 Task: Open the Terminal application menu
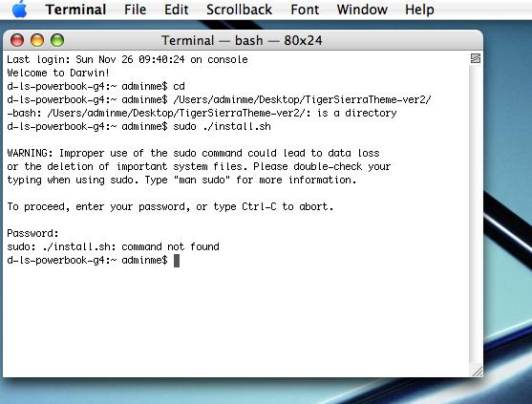point(76,10)
